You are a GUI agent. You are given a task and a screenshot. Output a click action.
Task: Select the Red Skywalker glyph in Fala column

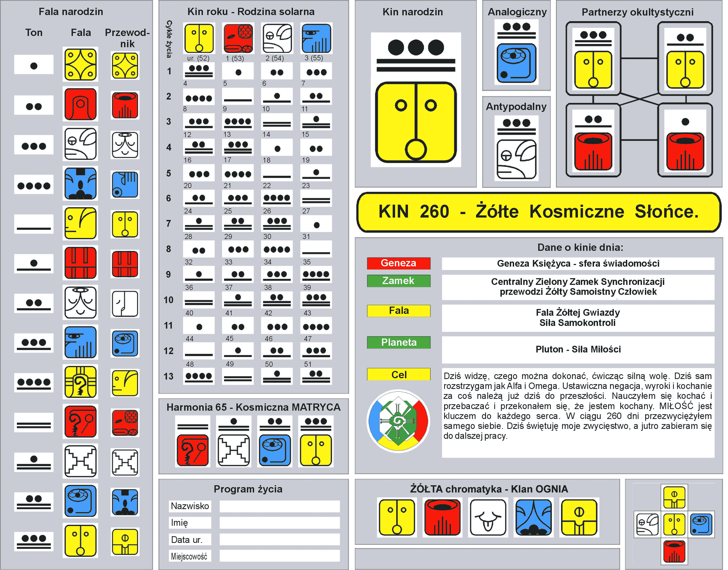click(x=81, y=263)
